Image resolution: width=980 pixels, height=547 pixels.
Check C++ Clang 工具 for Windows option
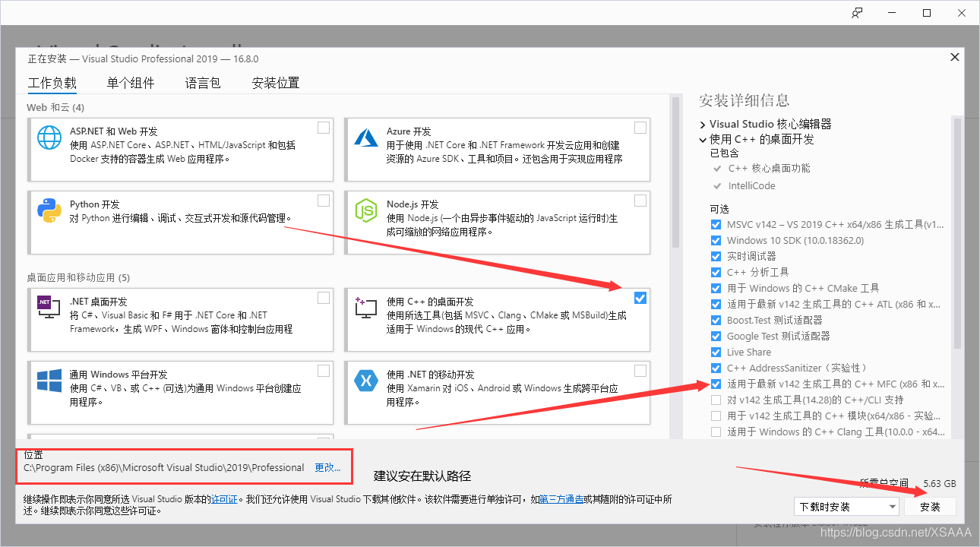716,432
